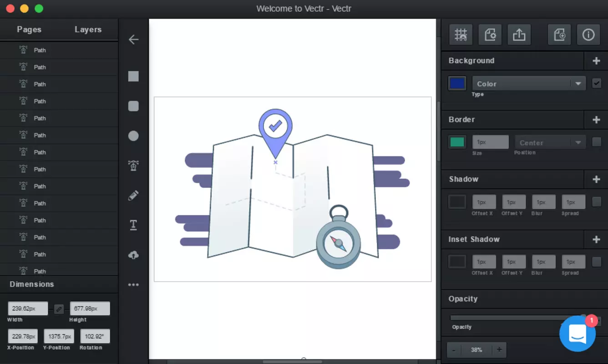Zoom out with the minus button
Viewport: 608px width, 364px height.
click(454, 349)
